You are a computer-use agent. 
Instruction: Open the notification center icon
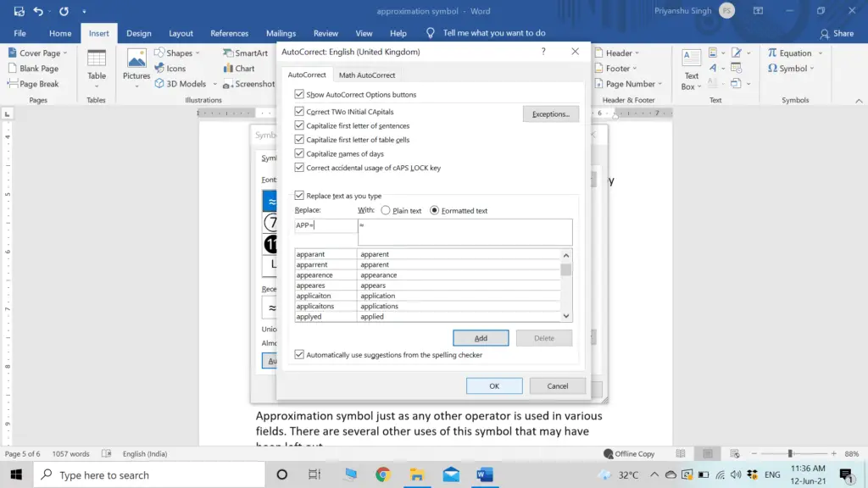(x=846, y=474)
